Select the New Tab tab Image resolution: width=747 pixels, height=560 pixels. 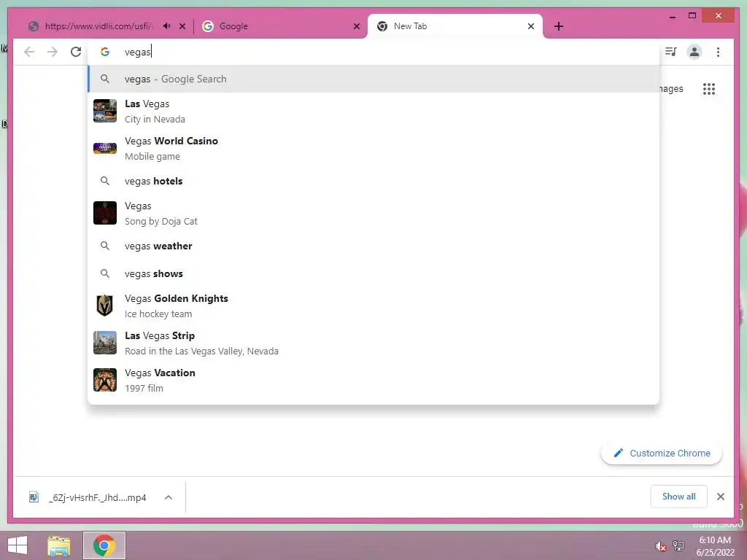[x=454, y=26]
